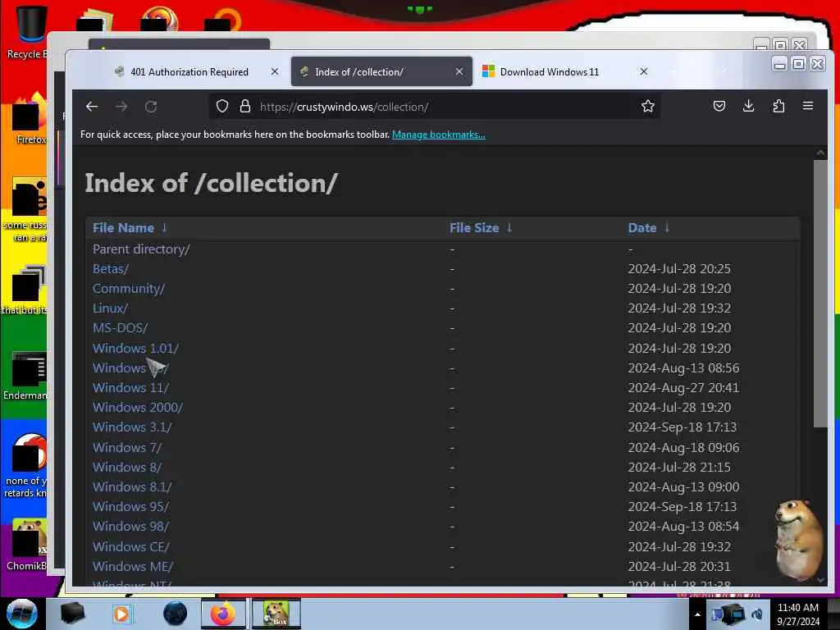Open the MS-DOS folder
The width and height of the screenshot is (840, 630).
pos(120,328)
